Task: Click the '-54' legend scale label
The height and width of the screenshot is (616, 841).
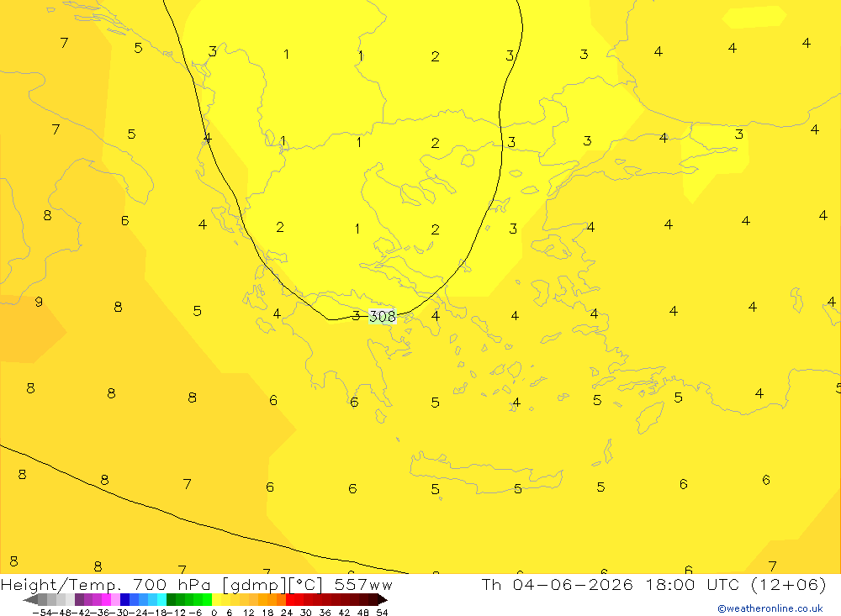Action: pos(42,613)
